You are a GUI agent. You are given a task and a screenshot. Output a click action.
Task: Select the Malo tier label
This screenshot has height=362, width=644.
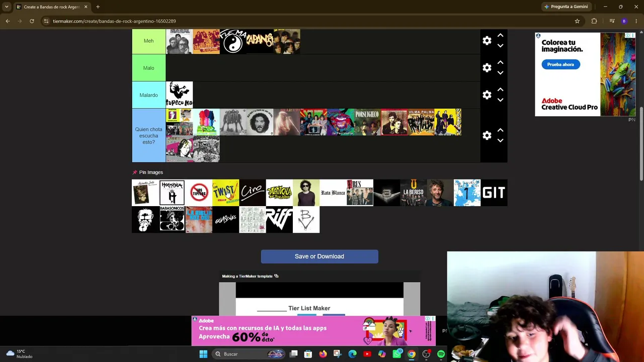tap(148, 68)
